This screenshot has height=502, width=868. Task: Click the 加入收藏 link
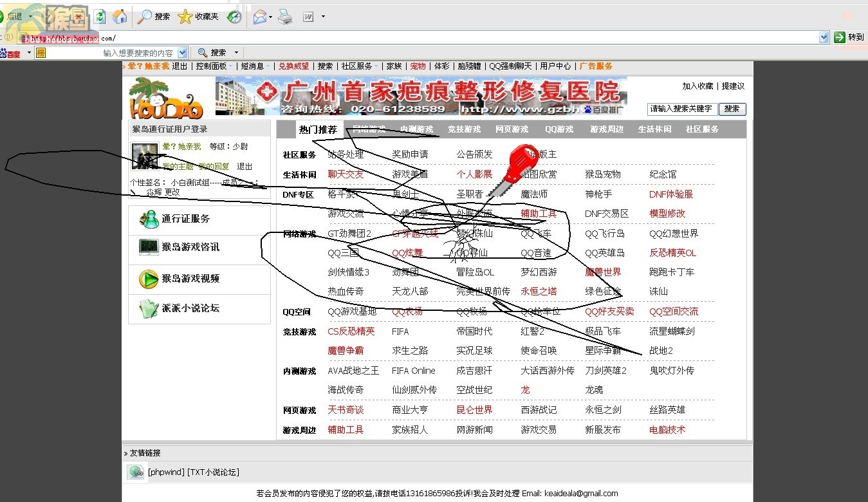tap(697, 86)
